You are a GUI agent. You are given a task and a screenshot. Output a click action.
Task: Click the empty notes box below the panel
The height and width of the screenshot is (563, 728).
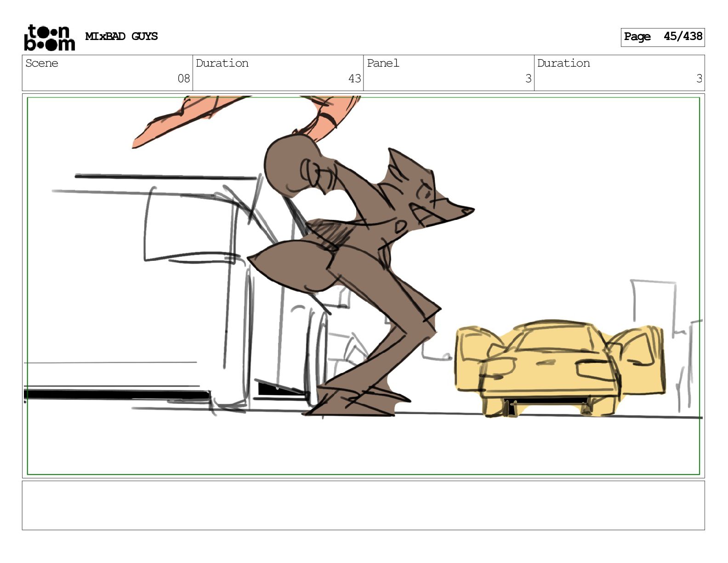click(x=363, y=506)
